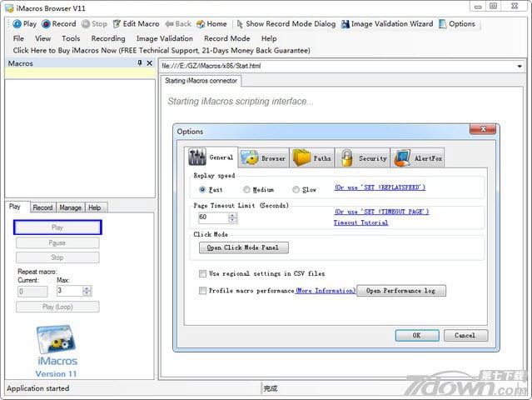Open More Information link
Image resolution: width=532 pixels, height=400 pixels.
[x=326, y=291]
